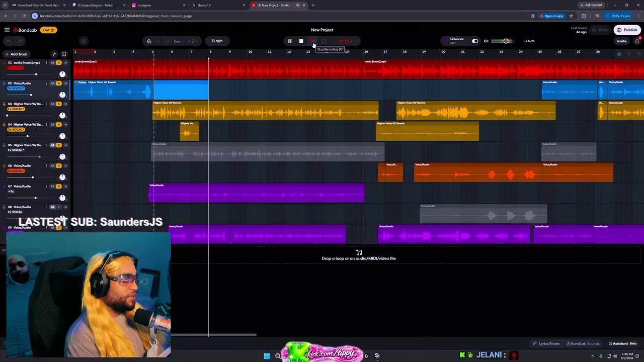The image size is (644, 362).
Task: Click the Lyrics/Notes pencil icon
Action: point(535,344)
